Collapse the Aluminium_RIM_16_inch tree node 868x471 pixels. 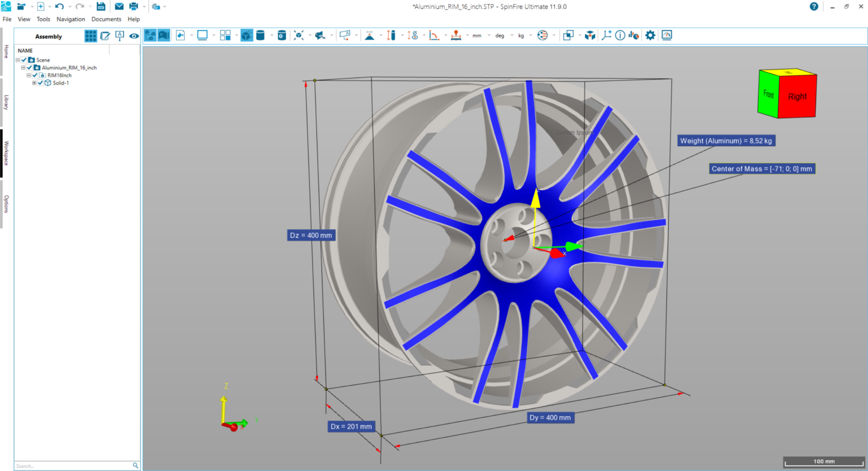tap(23, 68)
